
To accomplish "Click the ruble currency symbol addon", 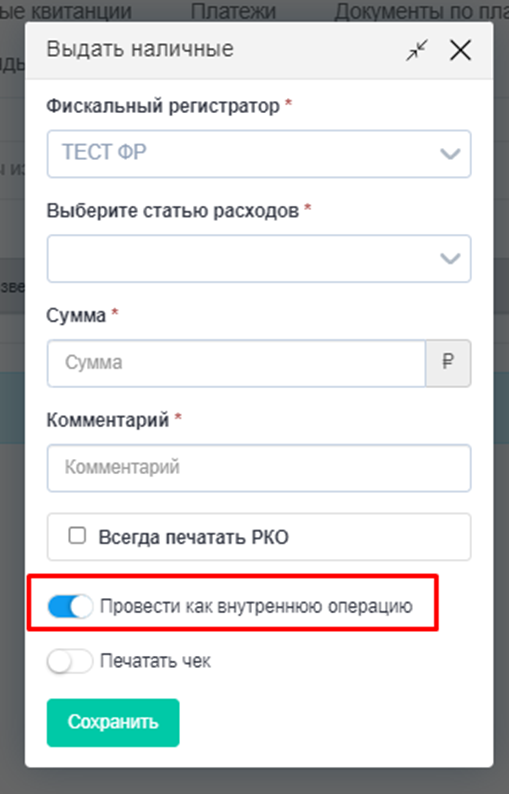I will pyautogui.click(x=448, y=363).
